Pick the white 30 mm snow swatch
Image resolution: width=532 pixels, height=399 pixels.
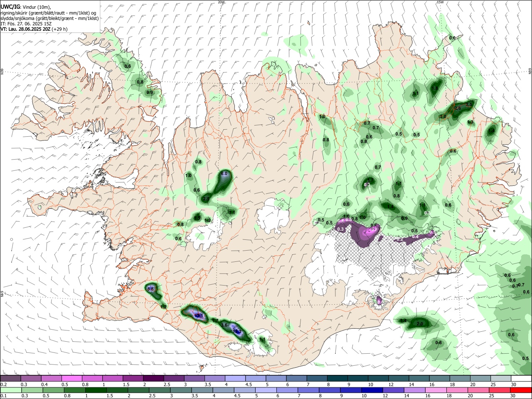pyautogui.click(x=521, y=379)
